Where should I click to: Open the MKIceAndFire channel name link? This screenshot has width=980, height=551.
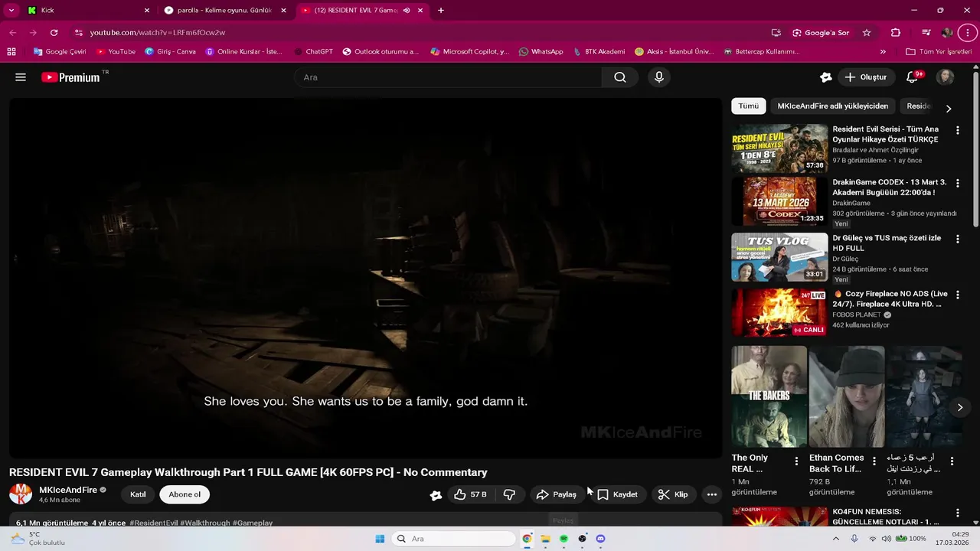point(68,490)
